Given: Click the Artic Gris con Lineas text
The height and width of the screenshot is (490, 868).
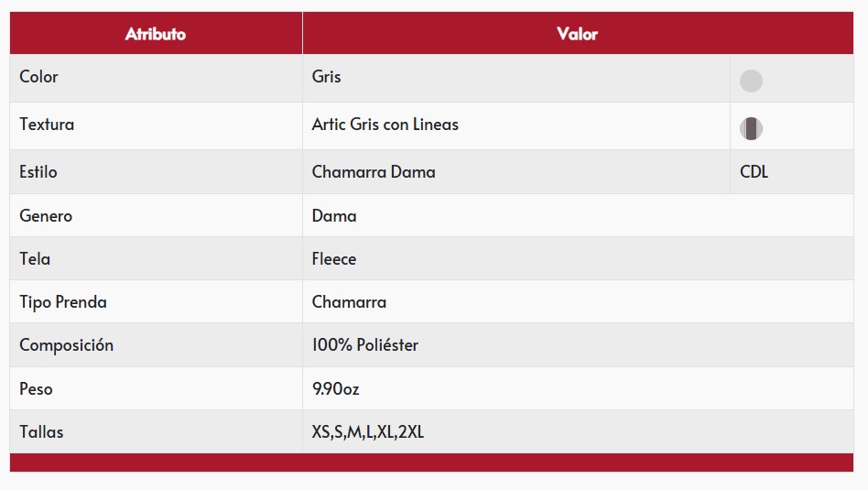Looking at the screenshot, I should 385,125.
